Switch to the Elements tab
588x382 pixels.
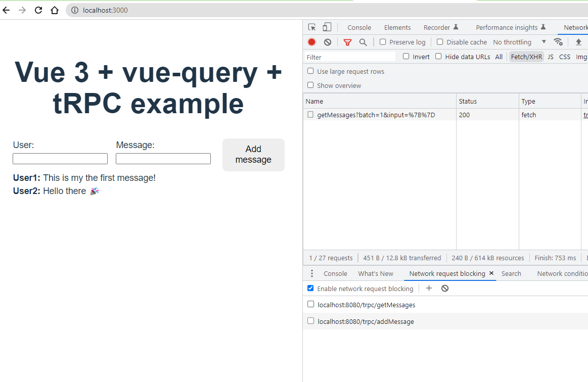397,27
